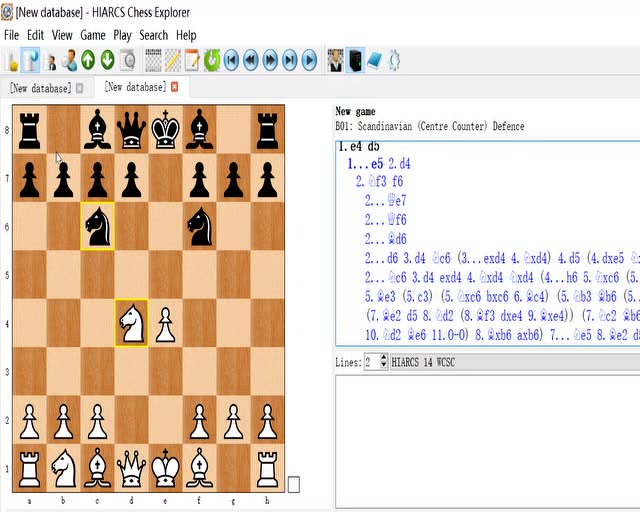This screenshot has height=512, width=640.
Task: Click the search player magnifier icon
Action: tap(69, 61)
